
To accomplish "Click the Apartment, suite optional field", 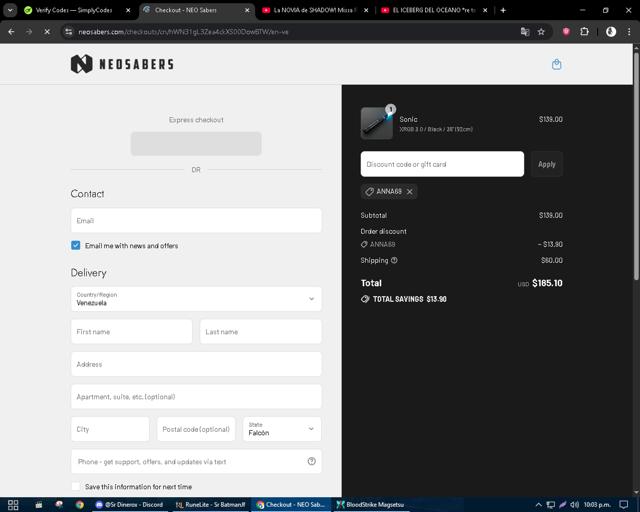I will pyautogui.click(x=196, y=396).
